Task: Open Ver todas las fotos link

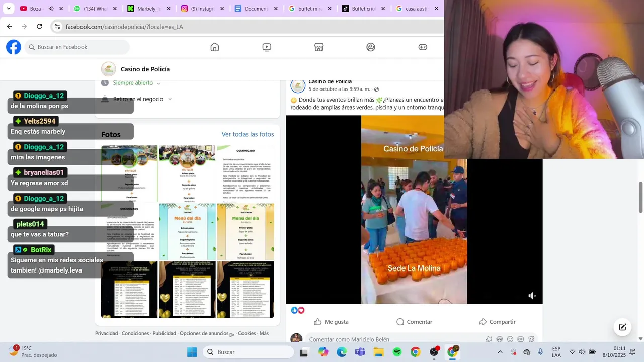Action: pos(248,134)
